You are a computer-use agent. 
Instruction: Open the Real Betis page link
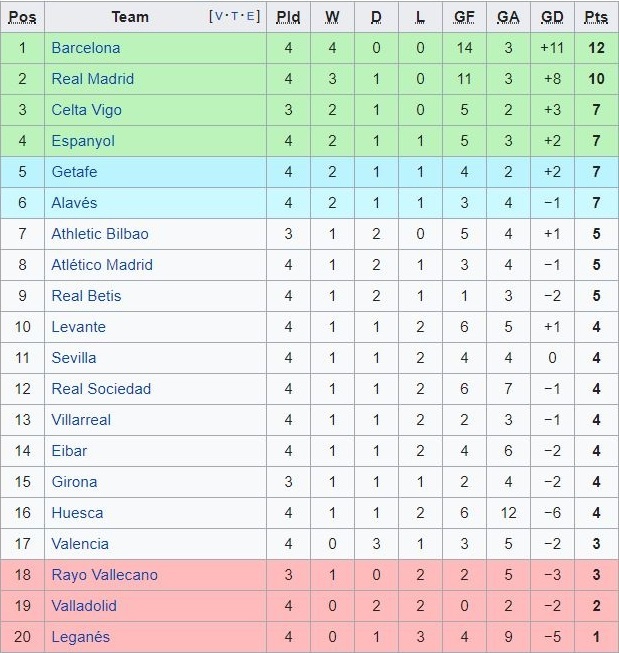[x=86, y=296]
